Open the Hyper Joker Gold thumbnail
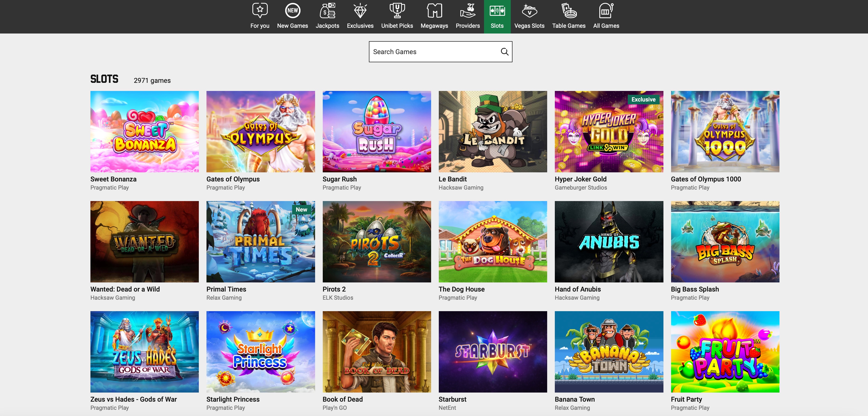This screenshot has width=868, height=416. pos(609,131)
